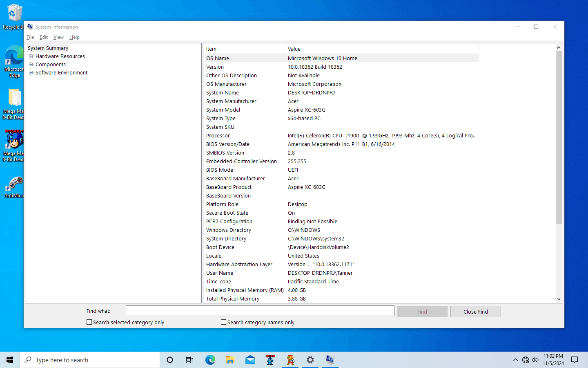
Task: Select the Secure Boot State row
Action: pos(341,213)
